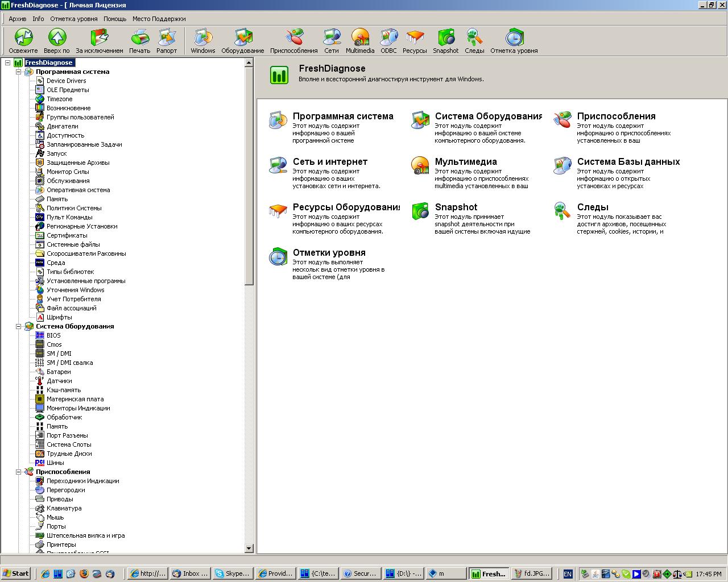728x582 pixels.
Task: Open the Сеть и интернет heading link
Action: [x=330, y=161]
